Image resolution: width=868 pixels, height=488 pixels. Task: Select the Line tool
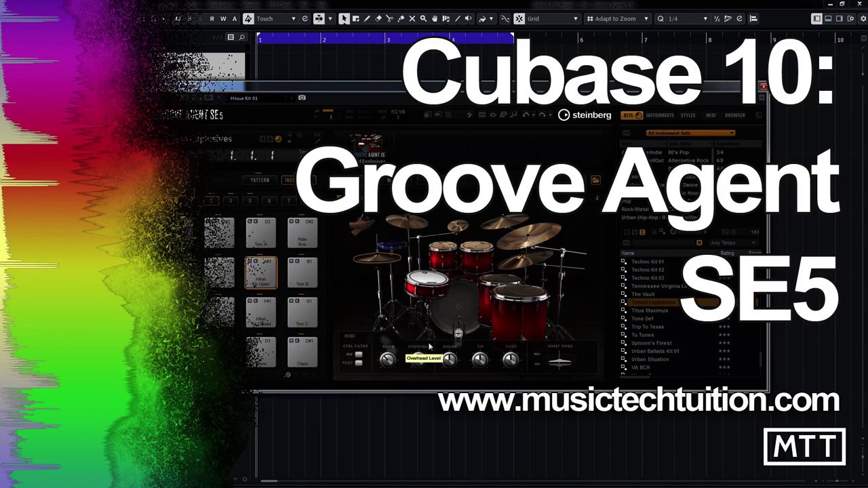point(457,18)
